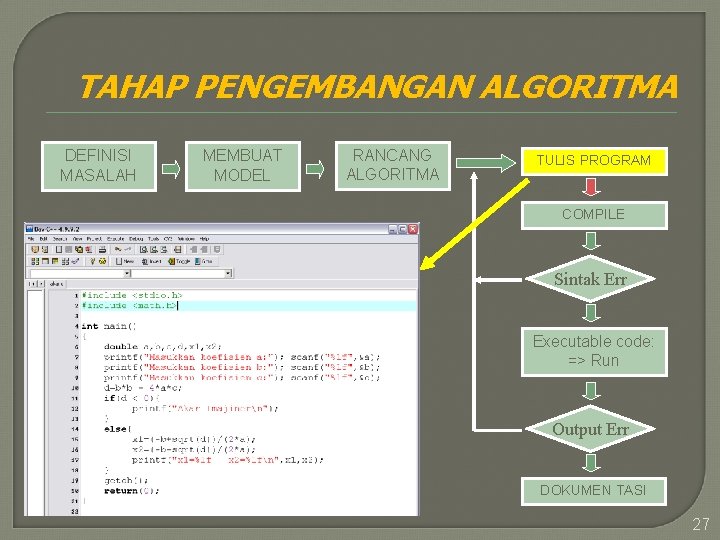Click the right tab scroll arrow near akar
The width and height of the screenshot is (720, 540).
coord(41,284)
